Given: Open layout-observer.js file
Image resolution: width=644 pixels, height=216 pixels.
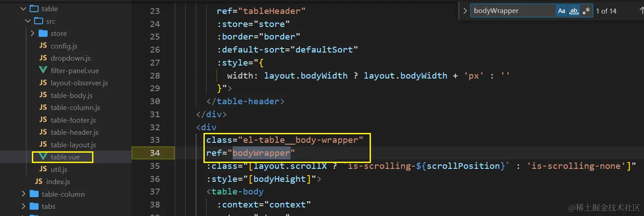Looking at the screenshot, I should point(79,83).
